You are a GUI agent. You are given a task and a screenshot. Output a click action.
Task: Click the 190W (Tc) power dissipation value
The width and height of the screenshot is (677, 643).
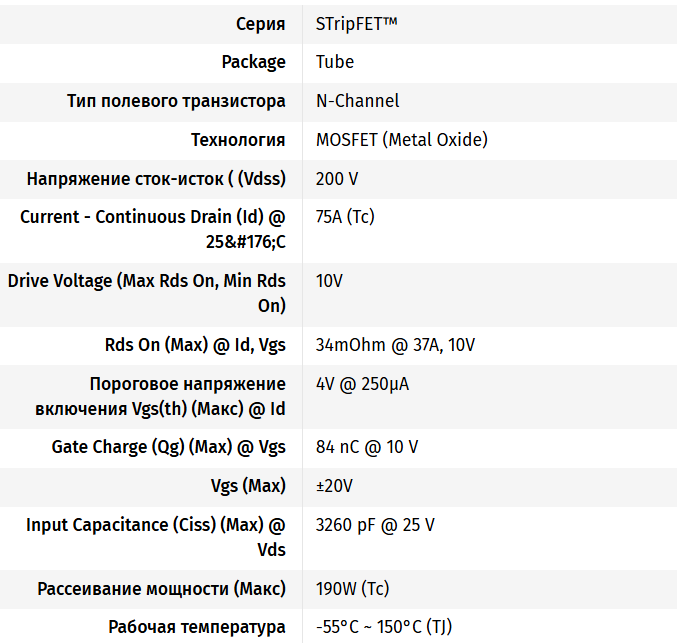click(352, 588)
